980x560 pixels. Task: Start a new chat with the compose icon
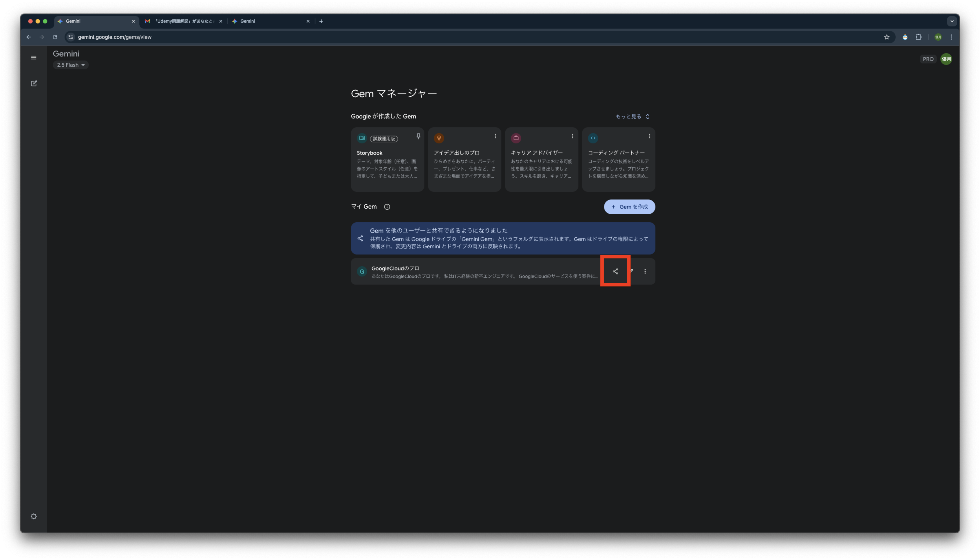coord(34,83)
